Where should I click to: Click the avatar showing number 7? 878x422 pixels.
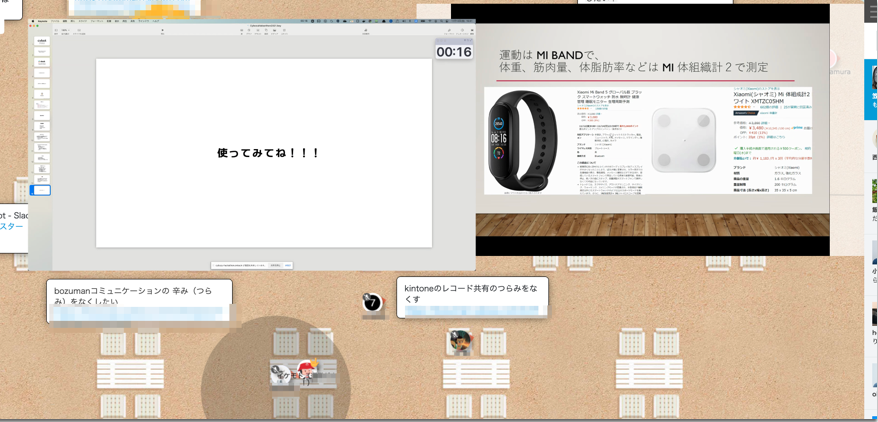pyautogui.click(x=372, y=303)
